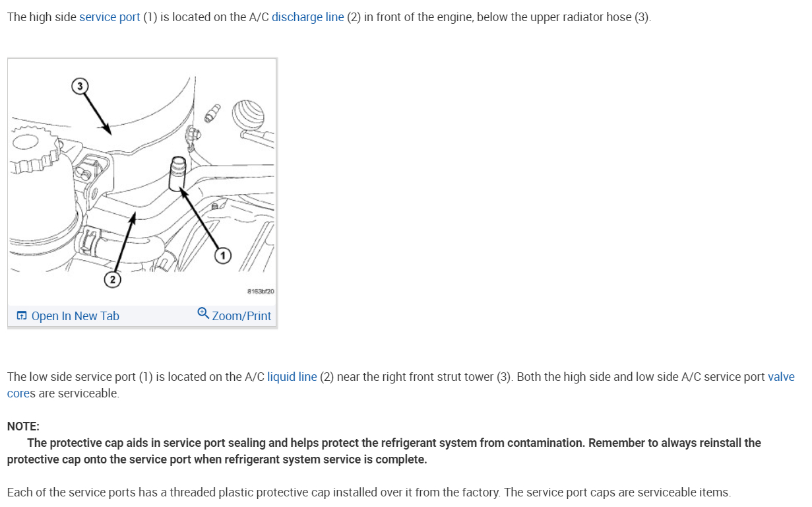Follow the "valve" link text

(x=782, y=377)
